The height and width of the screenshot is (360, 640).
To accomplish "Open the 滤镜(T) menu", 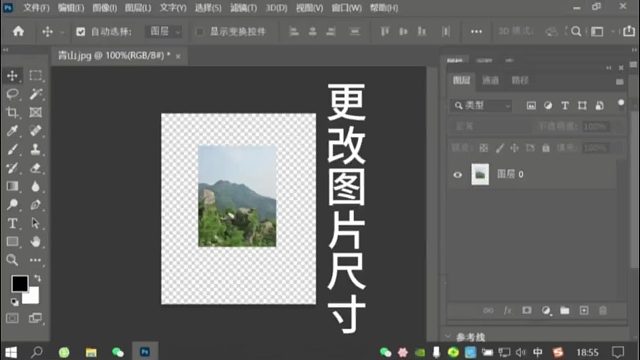I will [x=244, y=8].
